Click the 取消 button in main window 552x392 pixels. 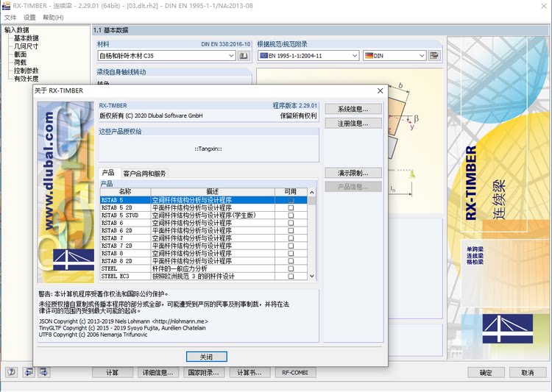tap(528, 372)
